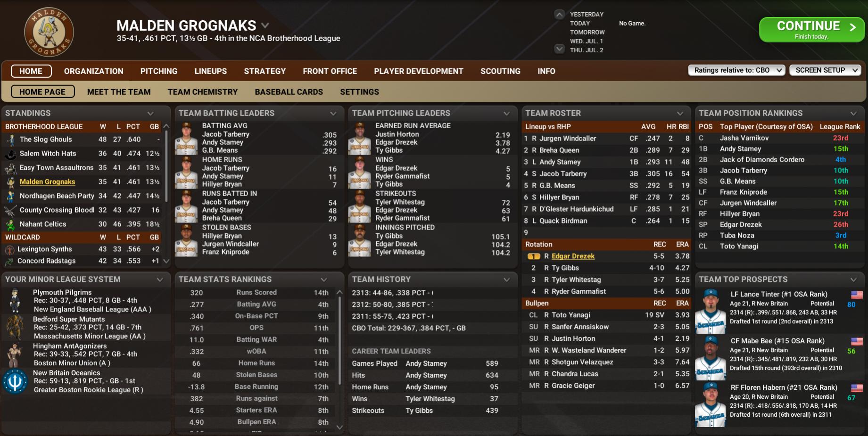
Task: Open the Baseball Cards tab
Action: point(289,92)
